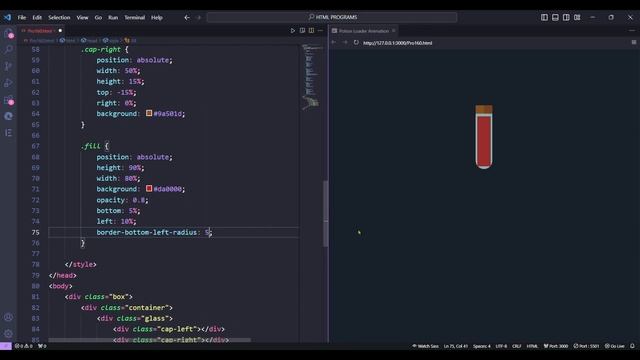Click the #9a501d color swatch
The width and height of the screenshot is (640, 360).
click(149, 113)
